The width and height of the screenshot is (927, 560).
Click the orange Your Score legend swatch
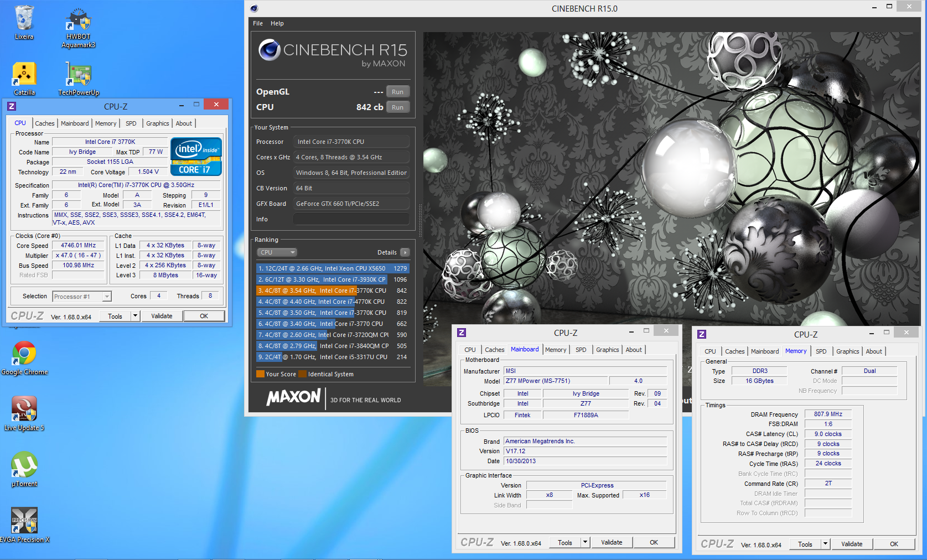click(260, 374)
